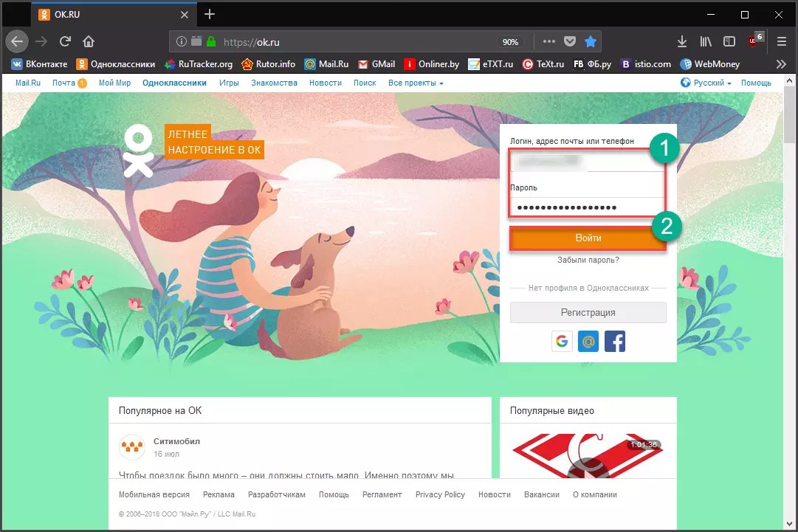The width and height of the screenshot is (798, 532).
Task: Open Игры in the portal navigation
Action: [229, 83]
